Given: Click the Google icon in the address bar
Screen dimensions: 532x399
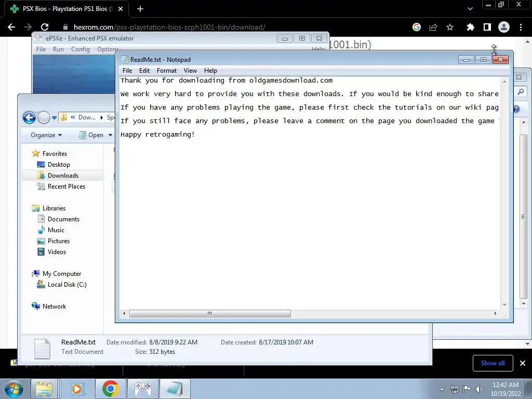Looking at the screenshot, I should coord(417,27).
